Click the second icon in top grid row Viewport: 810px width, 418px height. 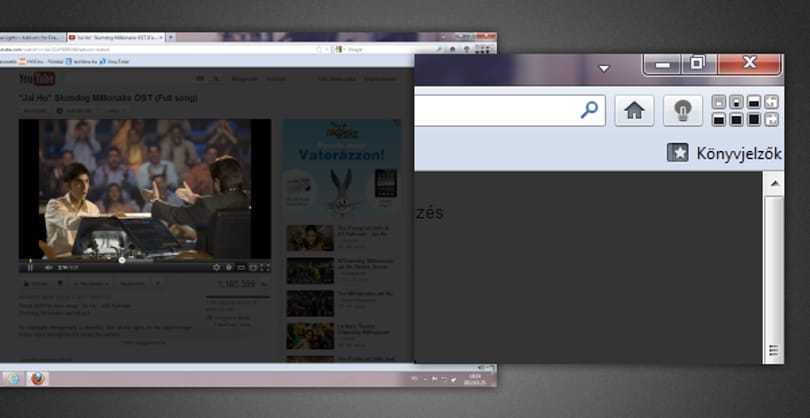[736, 102]
